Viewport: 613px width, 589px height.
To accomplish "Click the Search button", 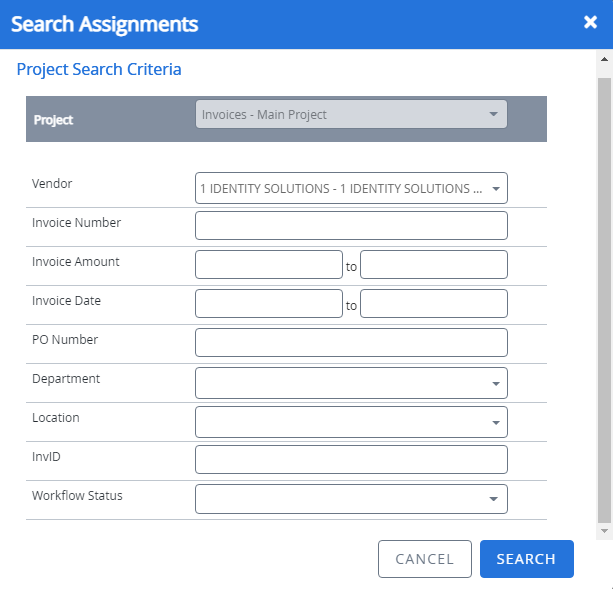I will click(526, 559).
